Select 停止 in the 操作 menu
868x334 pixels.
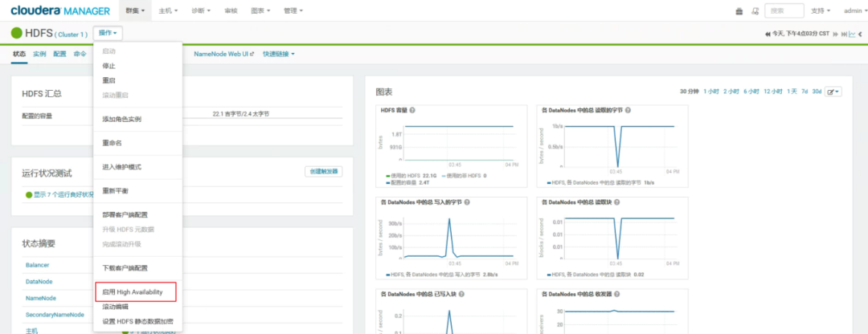[x=109, y=66]
